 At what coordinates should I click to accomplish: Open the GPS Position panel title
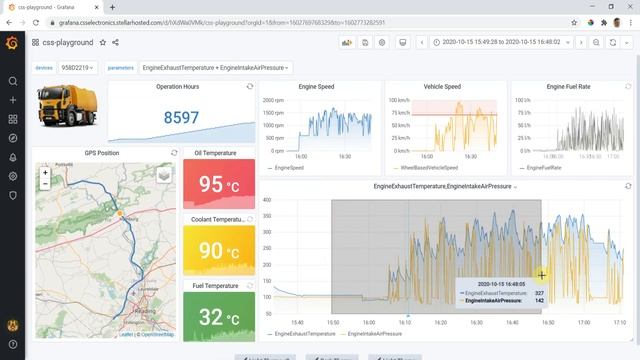click(102, 153)
